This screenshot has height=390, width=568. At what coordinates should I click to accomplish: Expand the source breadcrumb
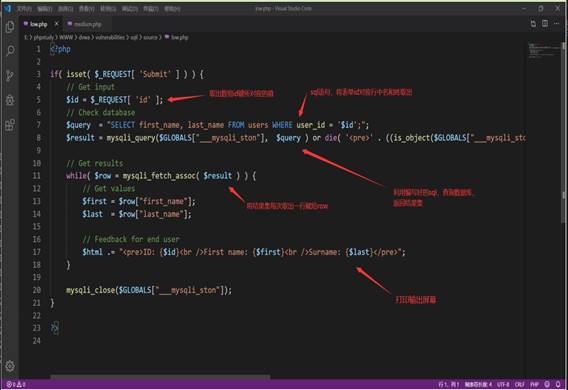point(150,37)
